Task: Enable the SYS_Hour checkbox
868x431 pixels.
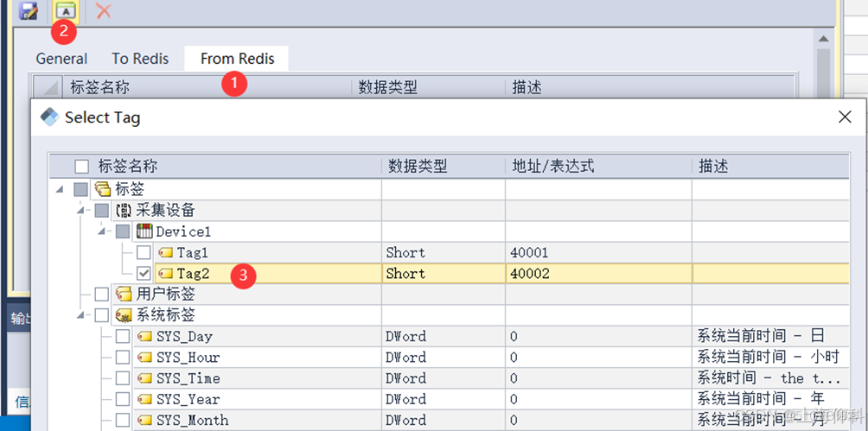Action: pyautogui.click(x=124, y=358)
